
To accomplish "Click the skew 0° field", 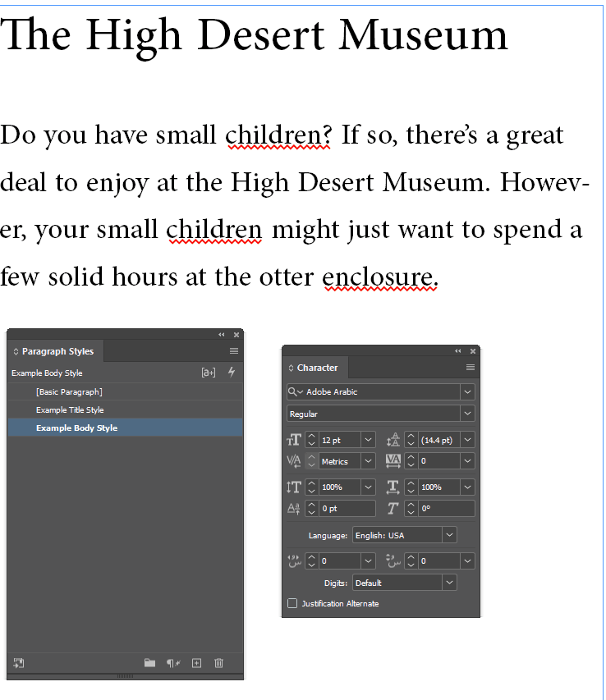I will (446, 509).
